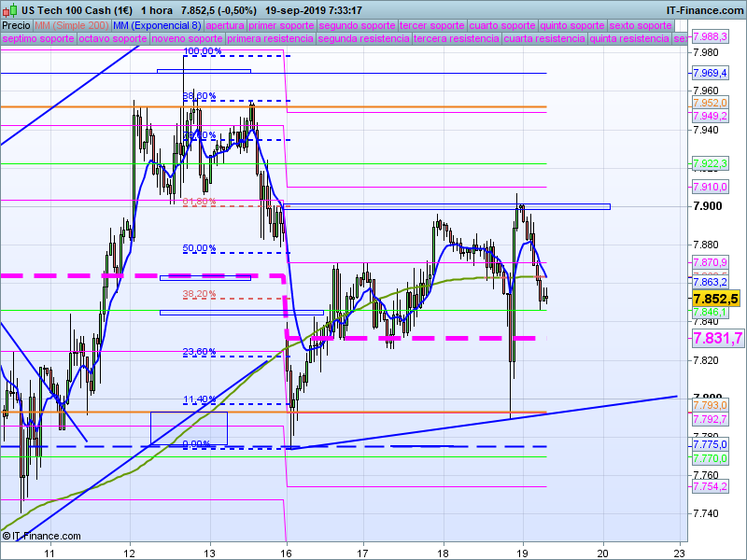Viewport: 747px width, 560px height.
Task: Open the IT-Finance.com link at top right
Action: 704,10
